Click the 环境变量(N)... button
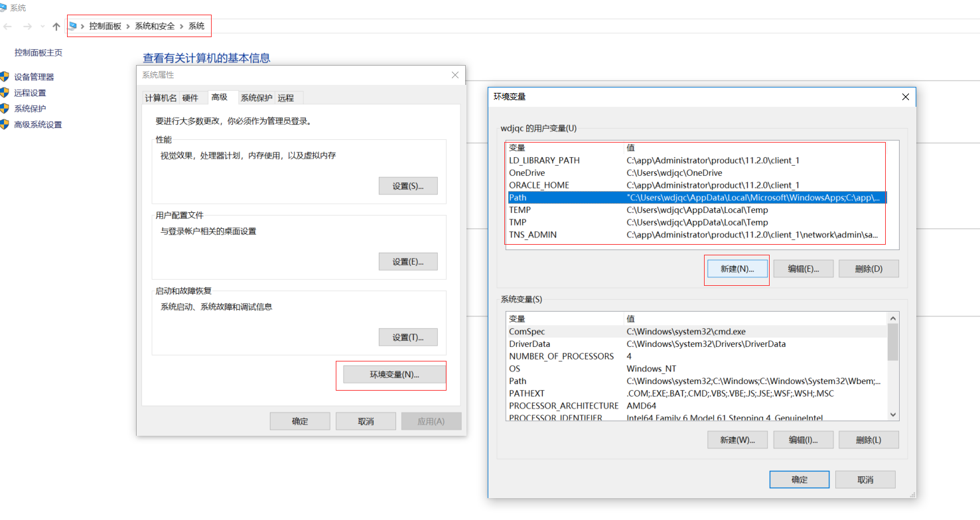 point(394,375)
